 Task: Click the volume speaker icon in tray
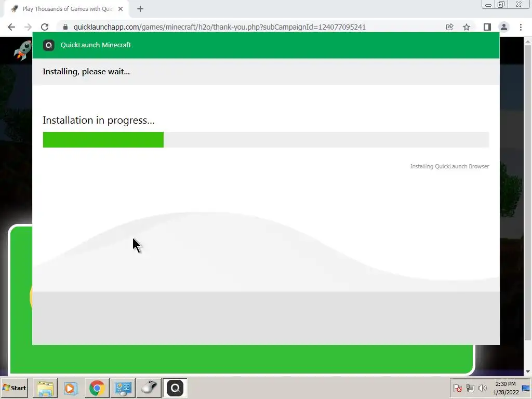pyautogui.click(x=483, y=388)
